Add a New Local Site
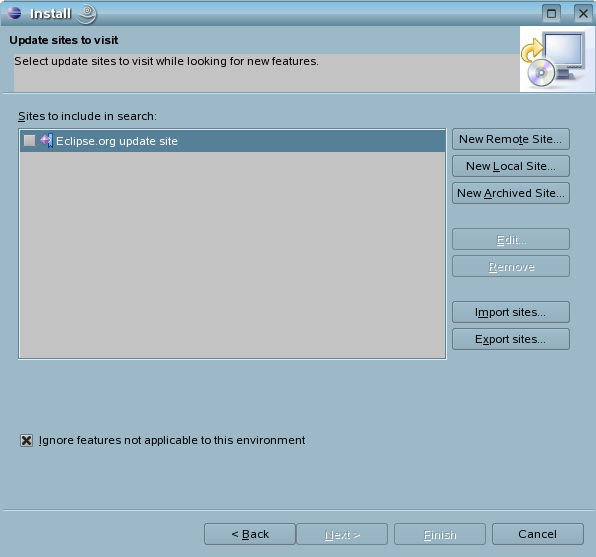Image resolution: width=596 pixels, height=557 pixels. point(510,166)
